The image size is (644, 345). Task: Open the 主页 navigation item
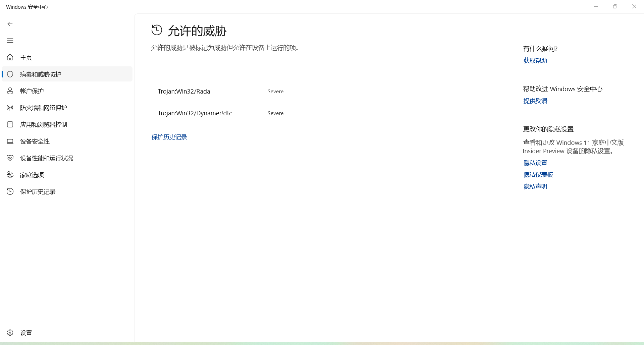tap(67, 57)
